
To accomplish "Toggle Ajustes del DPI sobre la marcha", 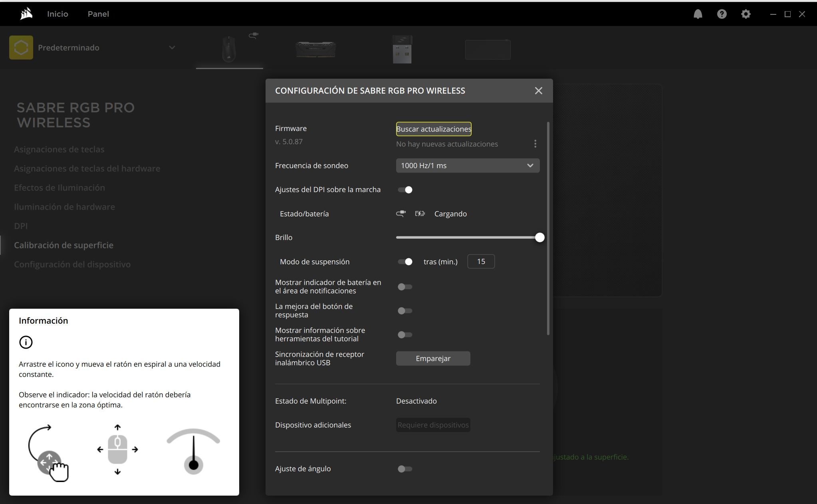I will click(x=405, y=190).
